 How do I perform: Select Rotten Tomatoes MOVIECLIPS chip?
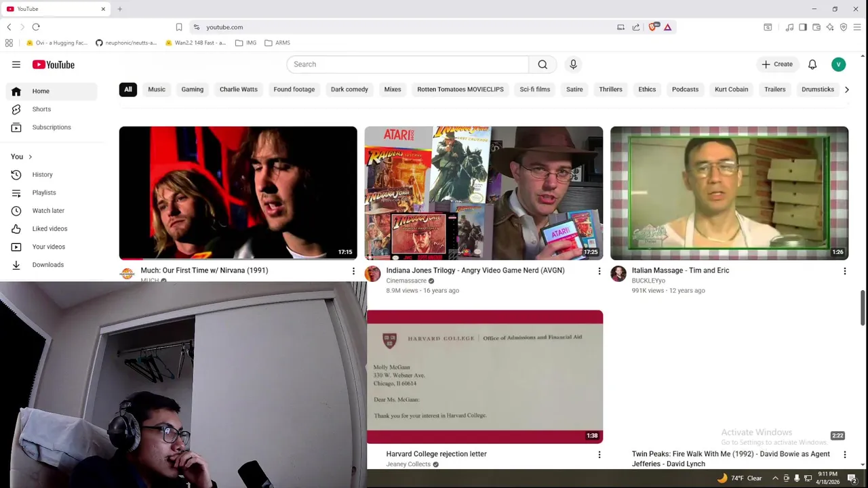tap(460, 89)
